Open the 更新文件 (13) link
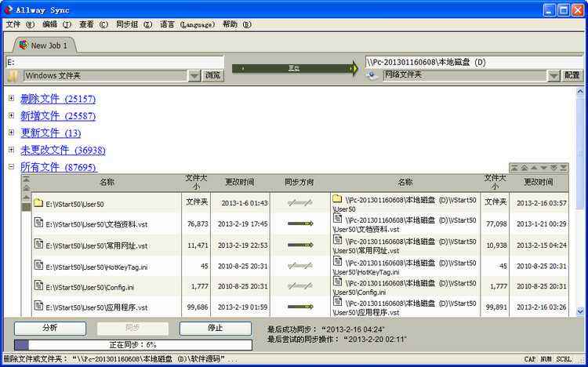The height and width of the screenshot is (367, 588). 51,133
